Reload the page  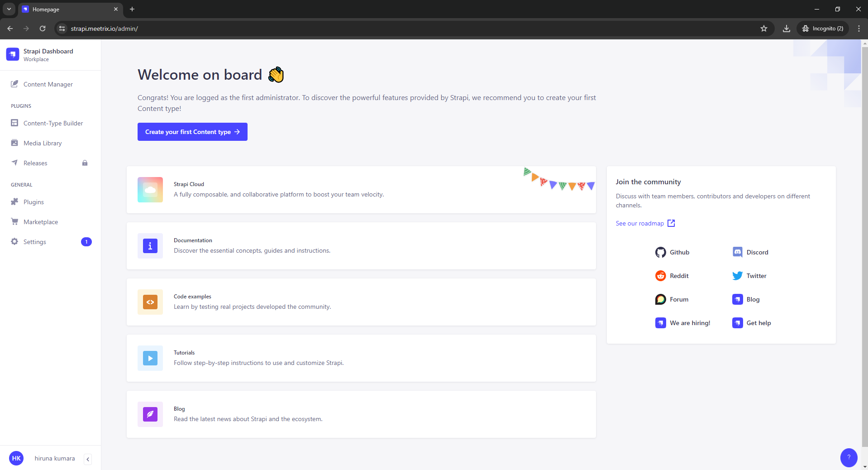pos(43,29)
